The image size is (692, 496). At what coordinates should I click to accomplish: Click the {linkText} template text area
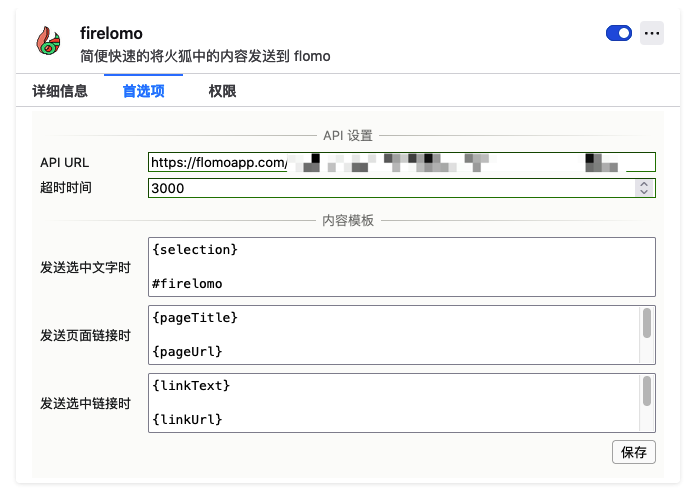(393, 403)
